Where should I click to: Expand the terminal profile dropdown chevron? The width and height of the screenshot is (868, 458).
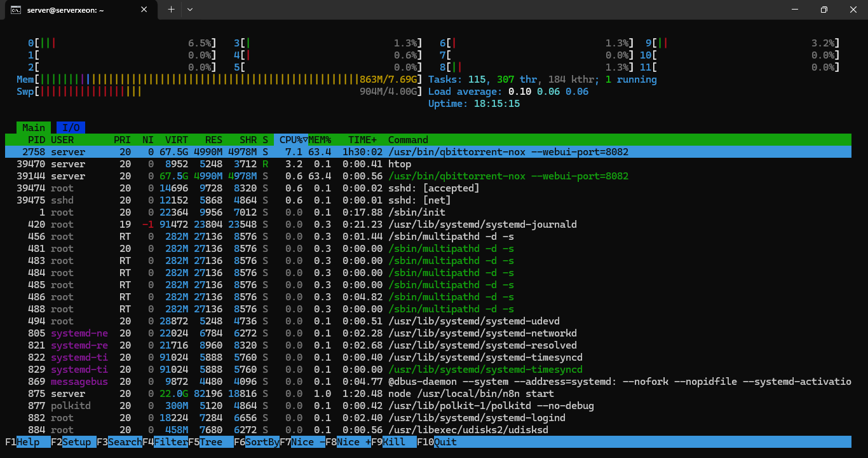[x=190, y=10]
